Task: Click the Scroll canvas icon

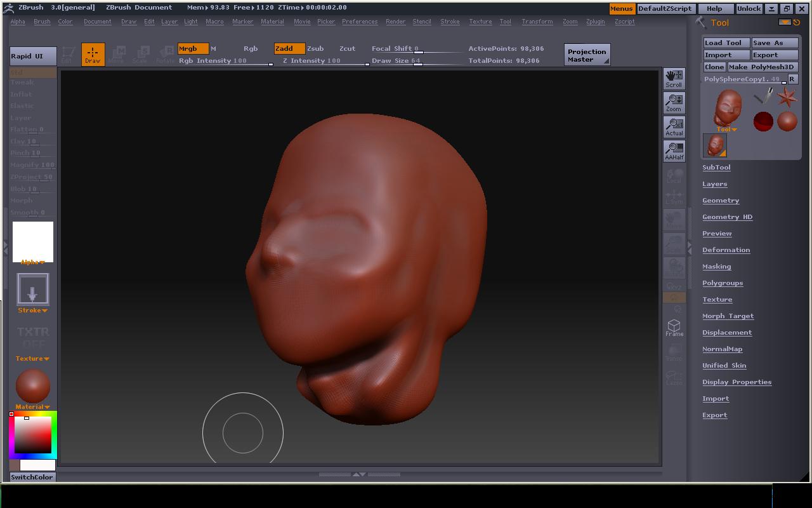Action: coord(674,79)
